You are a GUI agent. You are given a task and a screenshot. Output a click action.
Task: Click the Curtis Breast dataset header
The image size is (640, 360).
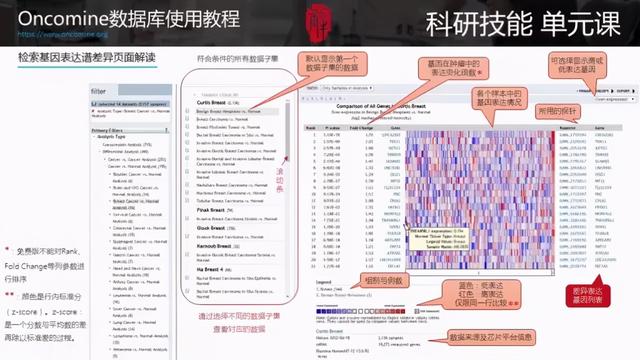point(218,102)
